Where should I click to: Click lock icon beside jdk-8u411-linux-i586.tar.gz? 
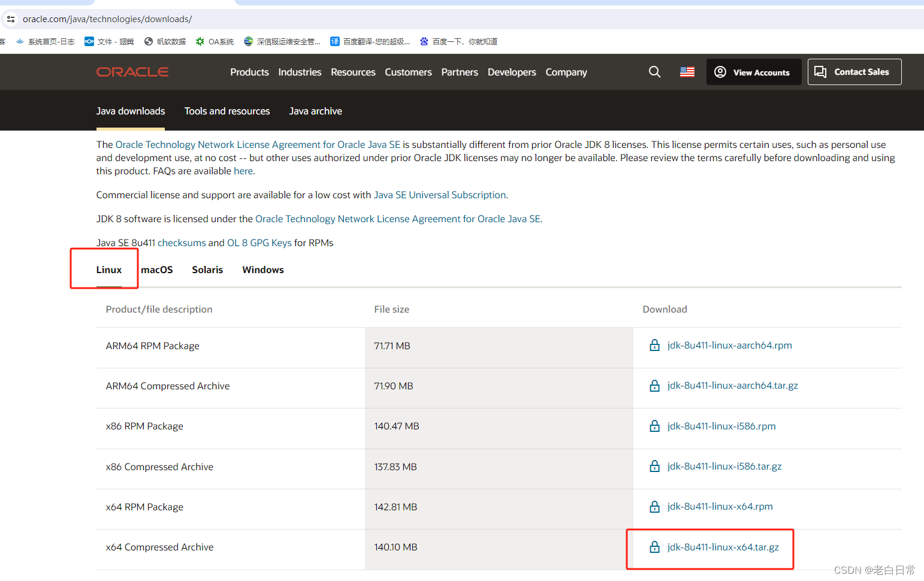[x=655, y=466]
